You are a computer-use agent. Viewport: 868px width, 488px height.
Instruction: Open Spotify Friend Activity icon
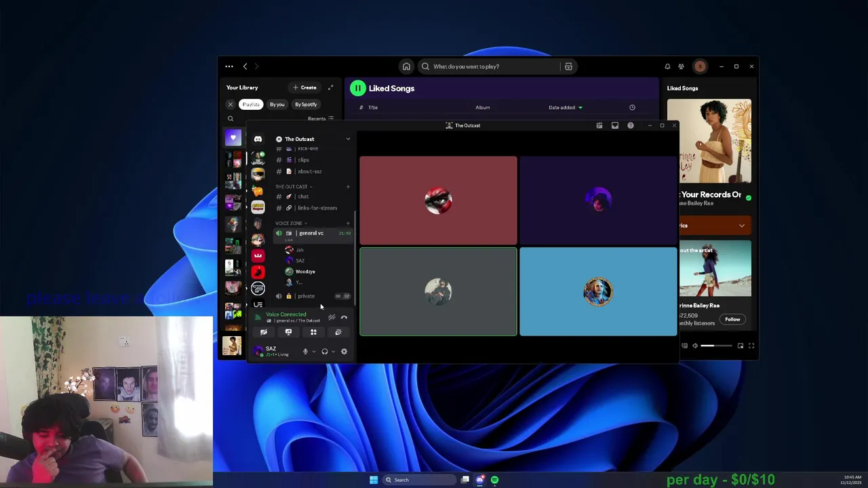pyautogui.click(x=681, y=66)
